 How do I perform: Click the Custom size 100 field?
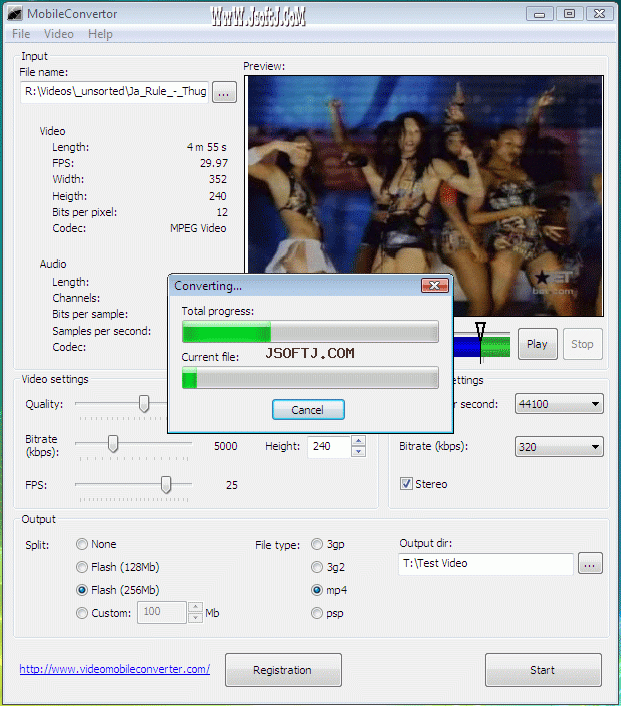(162, 612)
